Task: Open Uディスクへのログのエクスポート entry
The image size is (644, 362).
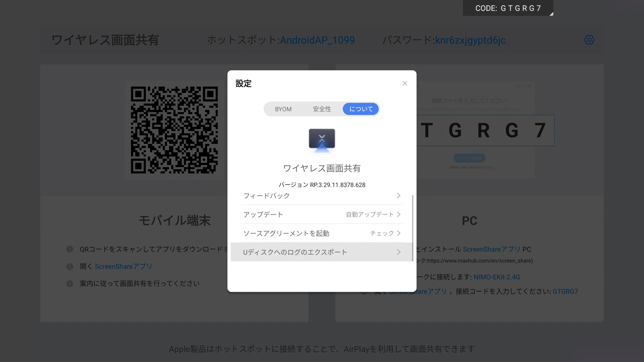Action: coord(322,252)
